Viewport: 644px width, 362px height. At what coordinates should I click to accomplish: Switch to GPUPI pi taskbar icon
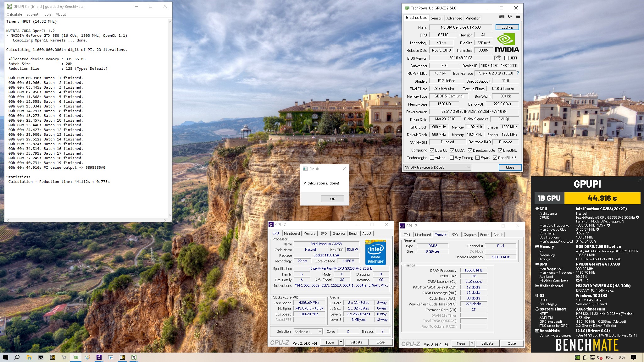coord(134,357)
